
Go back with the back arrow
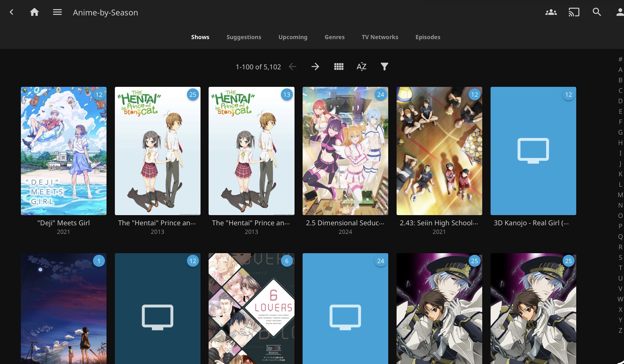(x=11, y=12)
